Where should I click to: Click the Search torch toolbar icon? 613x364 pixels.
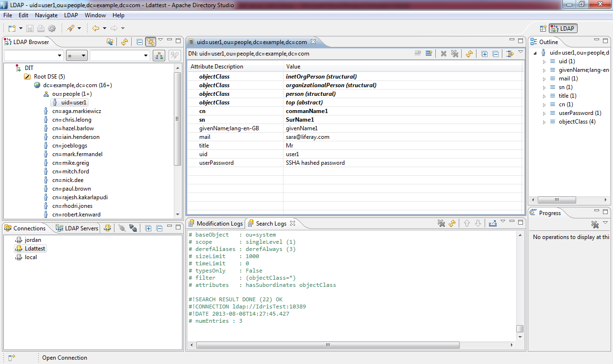coord(71,28)
